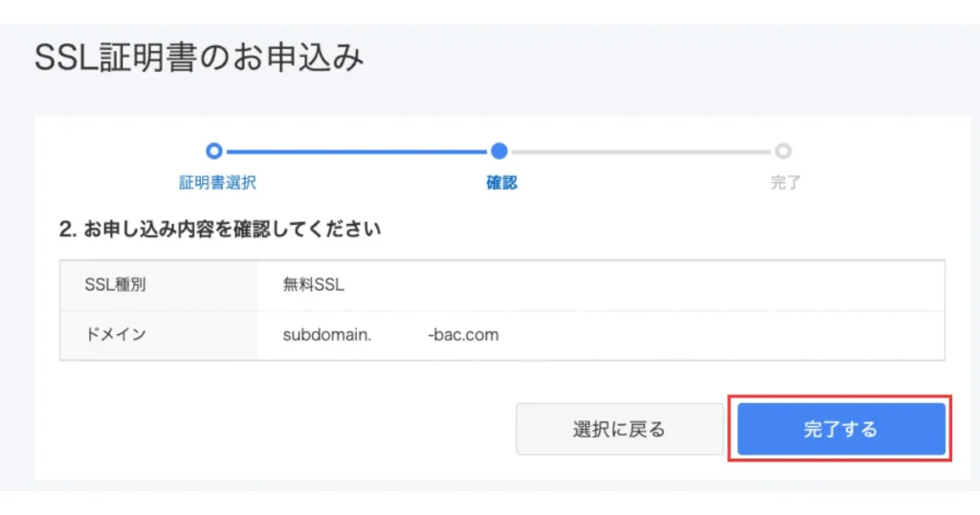980x515 pixels.
Task: Click the gray 完了 step circle
Action: [x=783, y=150]
